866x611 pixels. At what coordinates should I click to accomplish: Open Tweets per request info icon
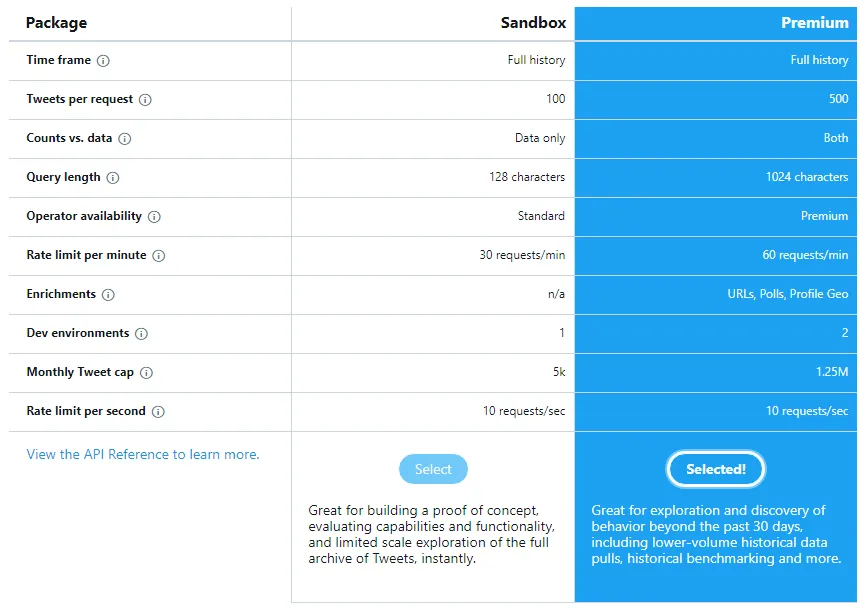pyautogui.click(x=145, y=100)
